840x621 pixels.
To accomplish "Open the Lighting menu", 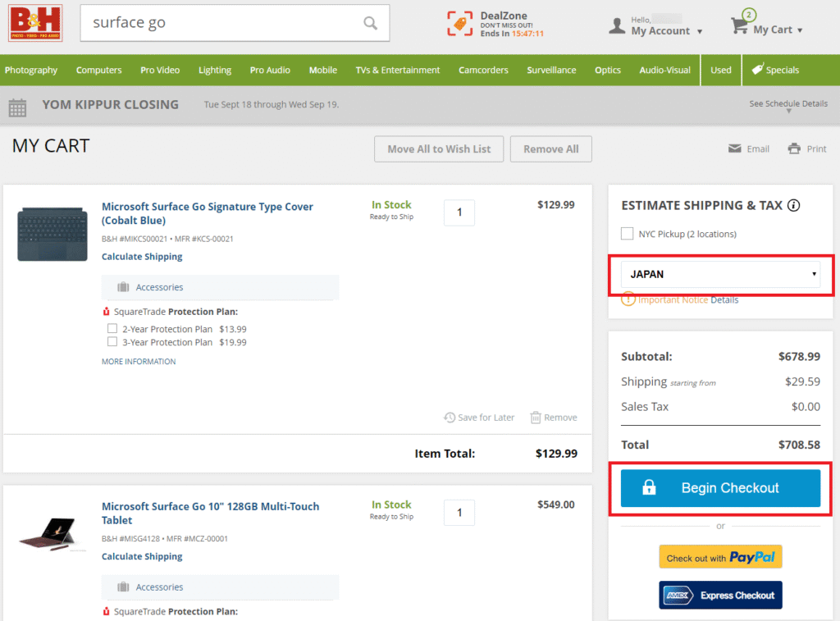I will (215, 70).
